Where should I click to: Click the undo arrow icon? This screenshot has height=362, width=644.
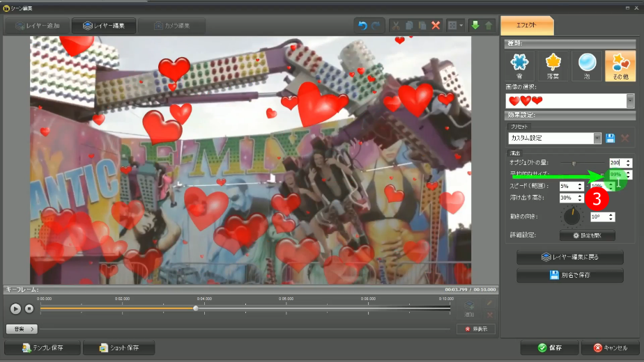[x=362, y=26]
